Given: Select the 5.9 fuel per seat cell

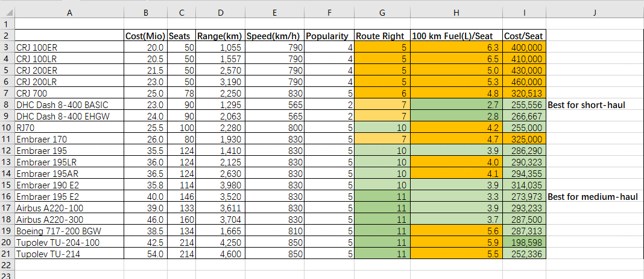Looking at the screenshot, I should pos(456,243).
